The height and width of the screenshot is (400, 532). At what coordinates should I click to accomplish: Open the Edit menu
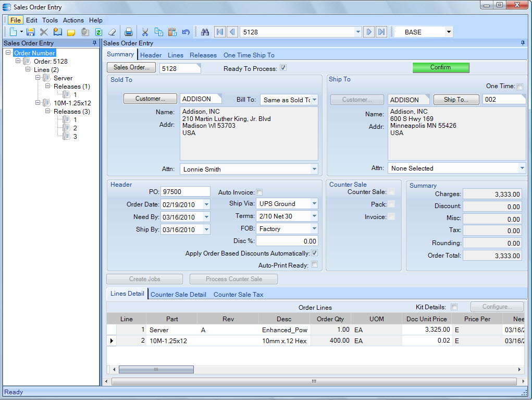tap(32, 20)
